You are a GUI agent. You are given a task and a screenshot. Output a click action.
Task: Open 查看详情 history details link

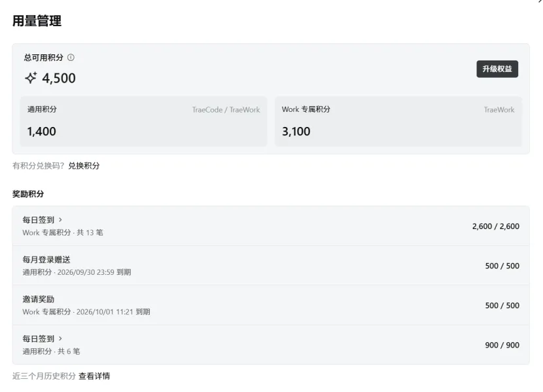(94, 376)
